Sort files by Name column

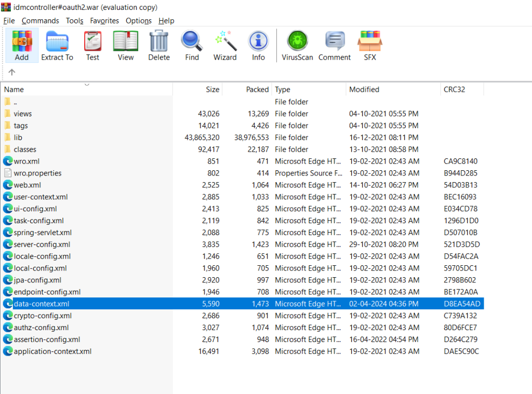coord(14,89)
